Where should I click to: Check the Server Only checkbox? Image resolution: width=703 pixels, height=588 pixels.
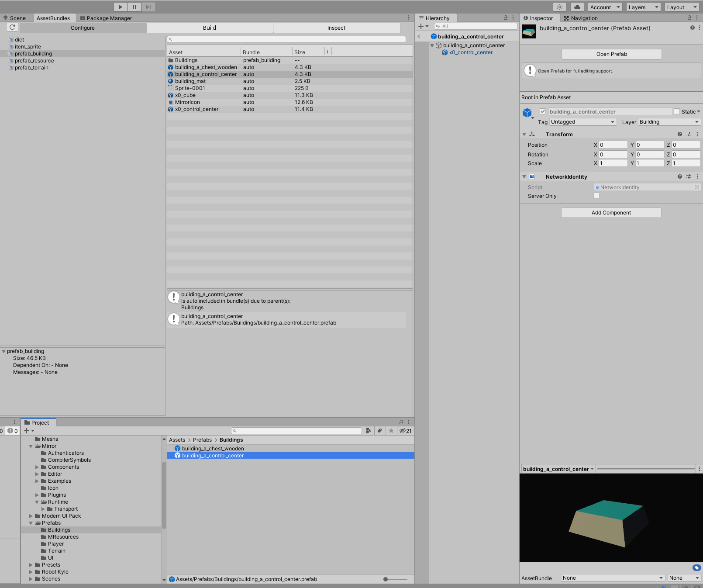596,196
